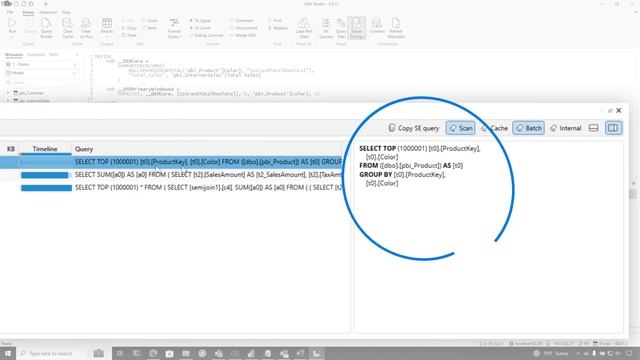Open the Windows Start menu
The image size is (640, 360).
tap(8, 353)
